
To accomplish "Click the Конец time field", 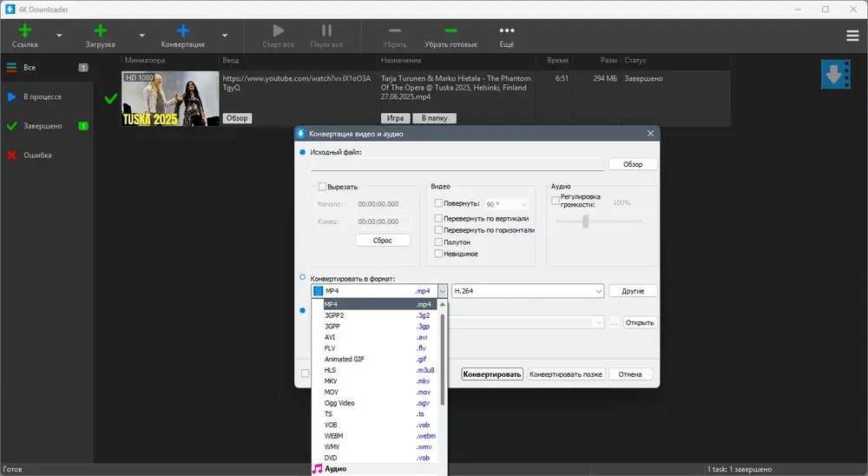I will pos(383,221).
